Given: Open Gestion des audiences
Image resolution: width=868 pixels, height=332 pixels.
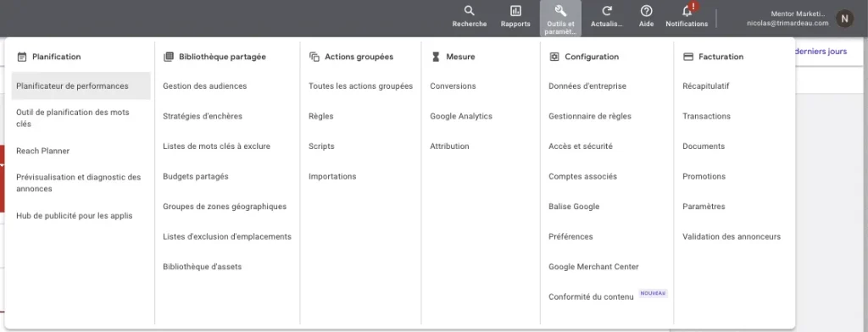Looking at the screenshot, I should click(205, 86).
